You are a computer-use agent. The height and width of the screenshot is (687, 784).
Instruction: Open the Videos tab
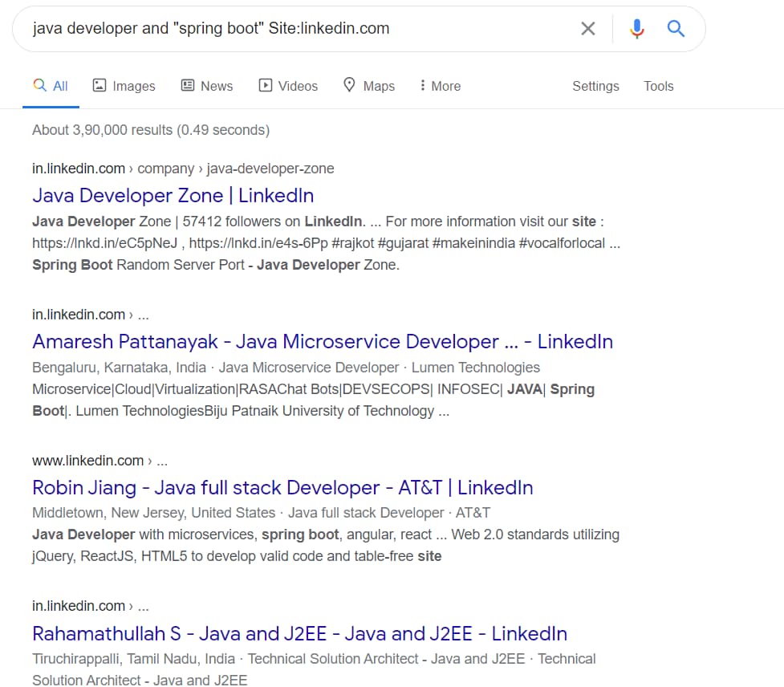288,85
